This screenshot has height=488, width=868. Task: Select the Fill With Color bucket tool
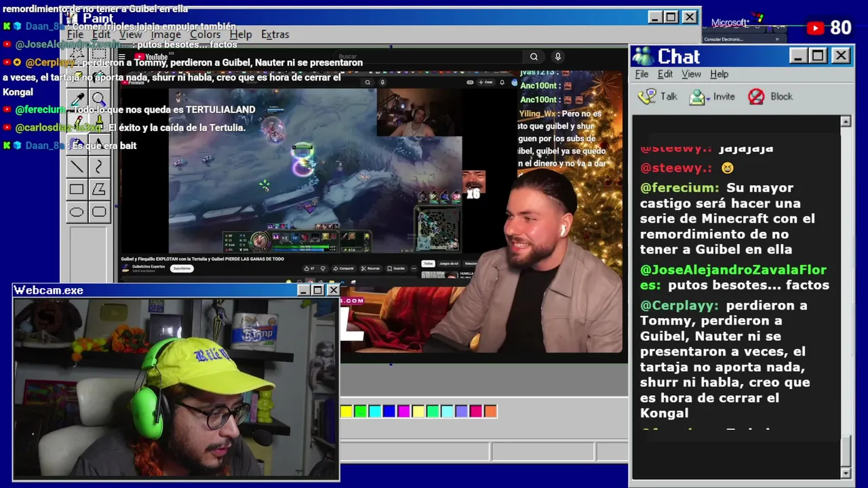coord(99,76)
